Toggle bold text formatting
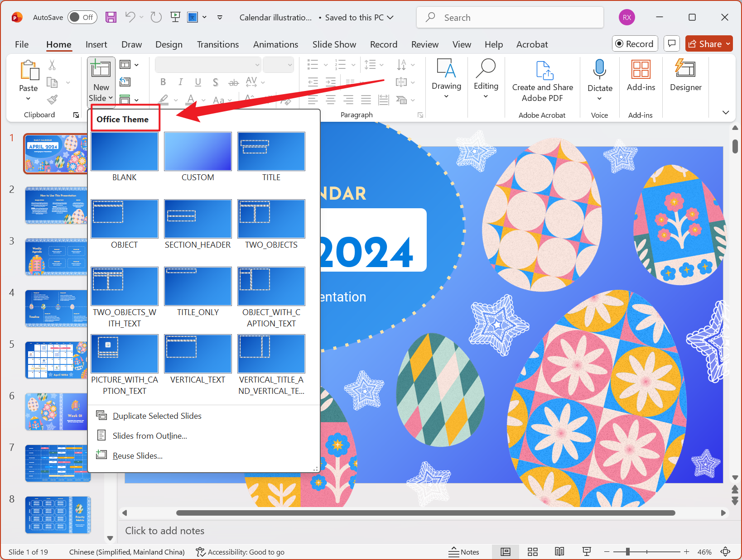The width and height of the screenshot is (742, 560). [x=163, y=82]
